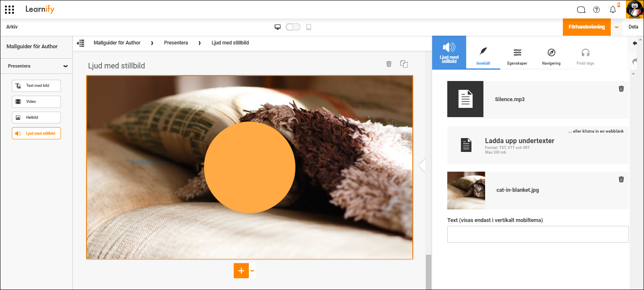Viewport: 644px width, 290px height.
Task: Open the penguin user avatar menu
Action: click(x=634, y=9)
